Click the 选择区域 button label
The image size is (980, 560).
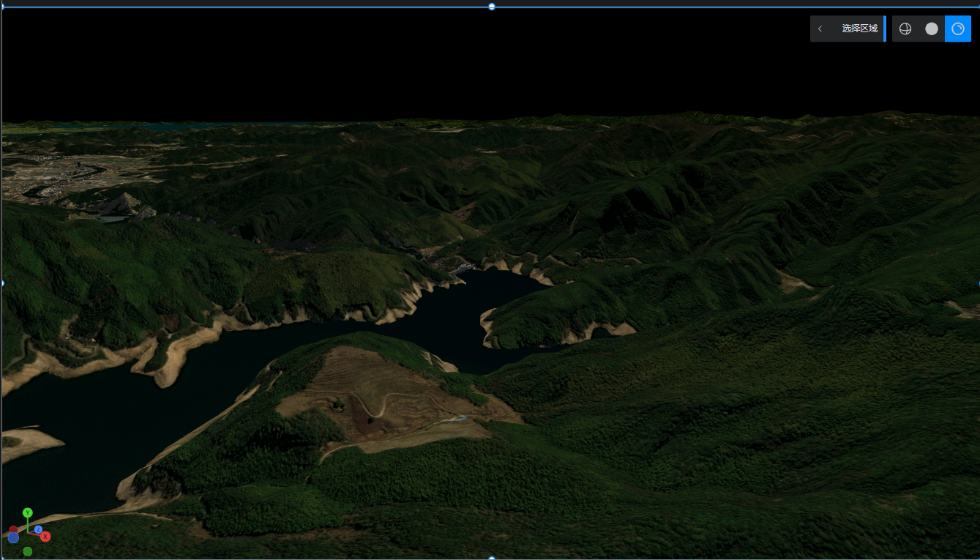(859, 29)
